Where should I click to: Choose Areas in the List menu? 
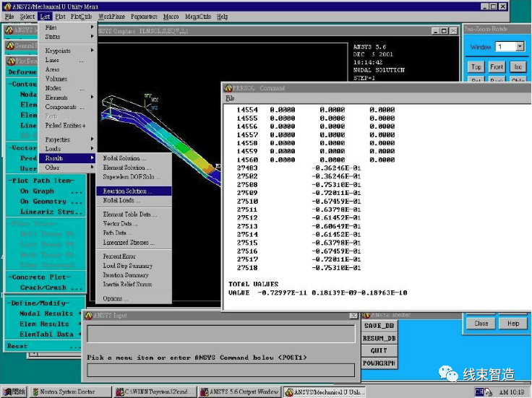pos(68,69)
